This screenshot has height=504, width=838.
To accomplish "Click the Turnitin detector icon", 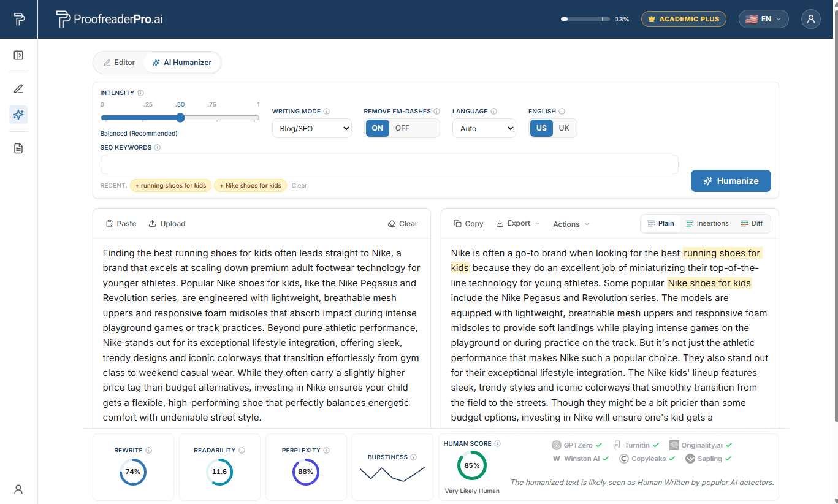I will pos(618,445).
